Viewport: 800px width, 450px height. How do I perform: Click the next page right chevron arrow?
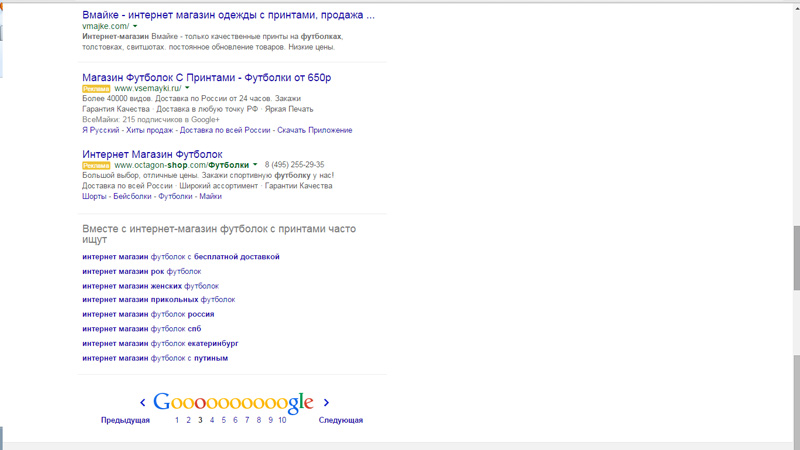(x=327, y=403)
